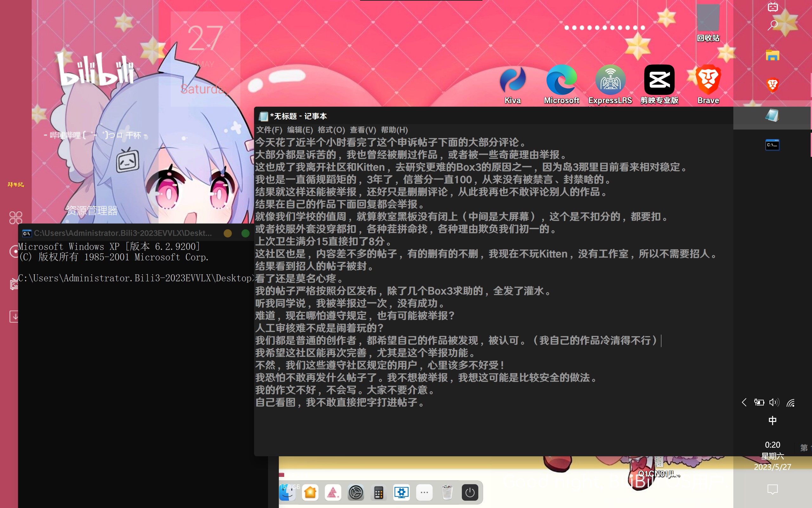Screen dimensions: 812x508
Task: Click the bilibili logo on wallpaper widget
Action: 95,69
